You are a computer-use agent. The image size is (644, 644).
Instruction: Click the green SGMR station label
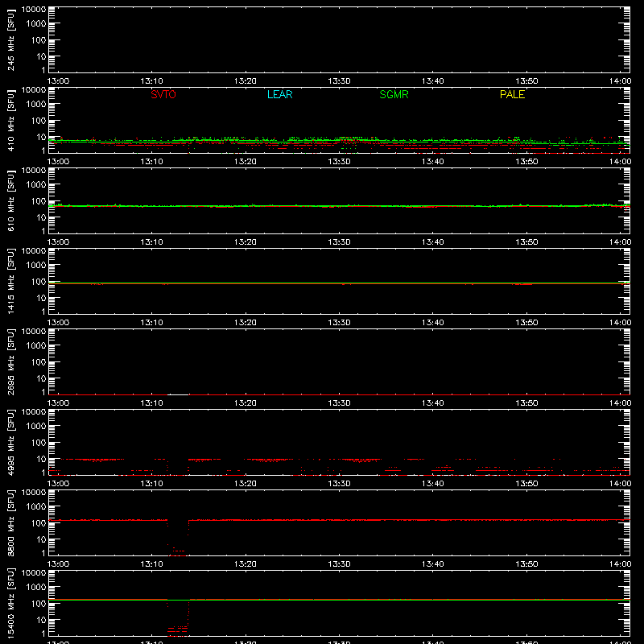click(394, 94)
